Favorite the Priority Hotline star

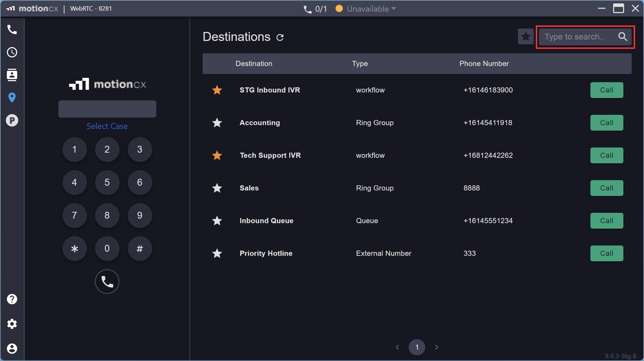coord(217,253)
